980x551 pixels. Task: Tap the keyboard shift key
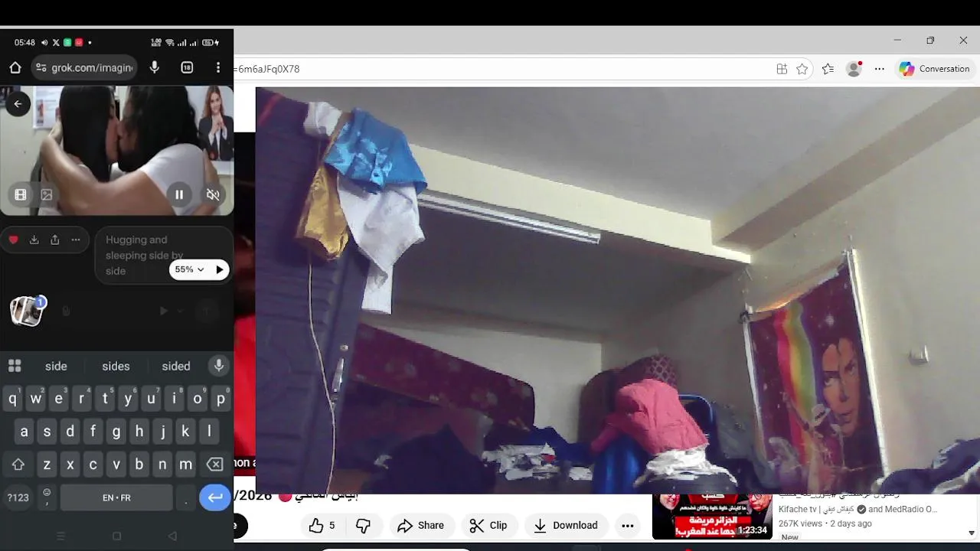coord(18,465)
